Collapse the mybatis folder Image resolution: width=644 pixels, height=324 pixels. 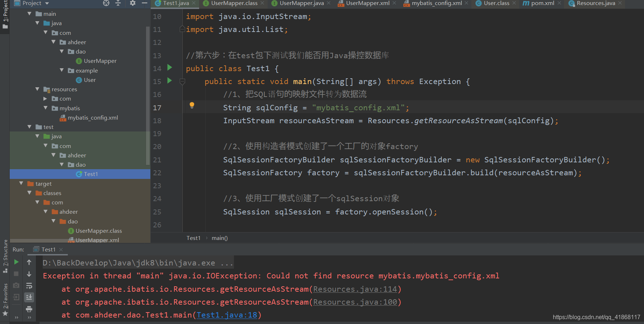[x=45, y=108]
